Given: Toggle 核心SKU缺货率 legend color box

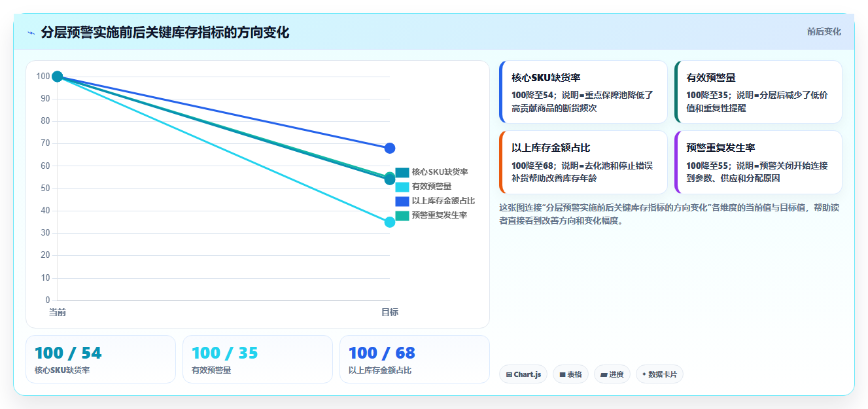Looking at the screenshot, I should coord(402,172).
